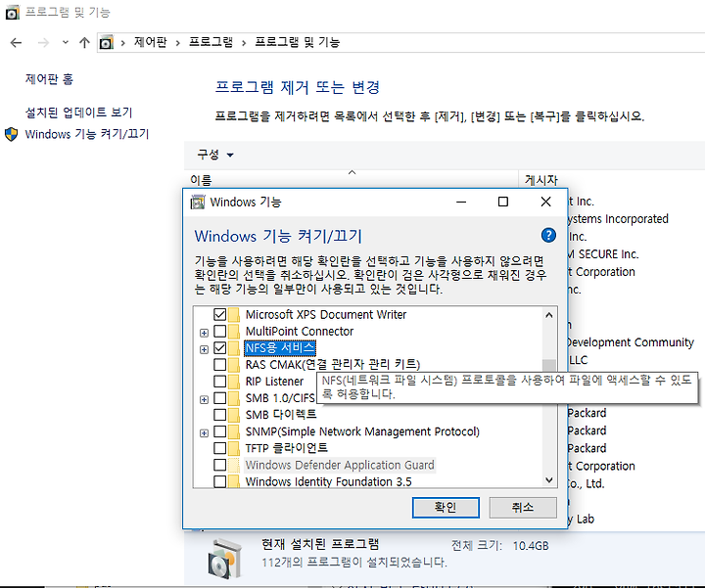Click the scroll down arrow in features list

(x=549, y=479)
